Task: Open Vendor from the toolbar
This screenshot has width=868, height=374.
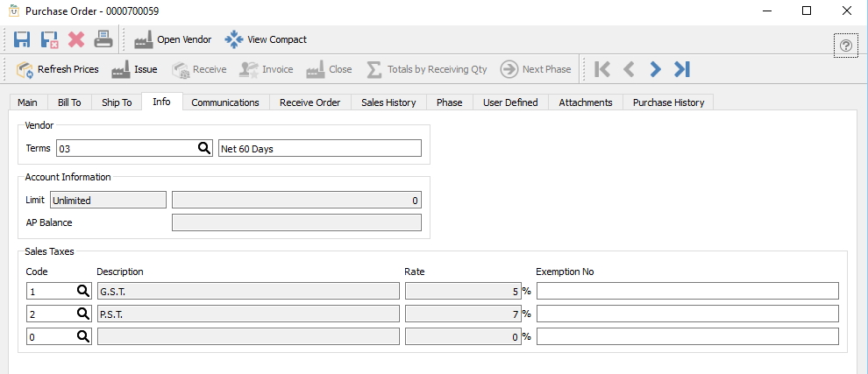Action: [173, 39]
